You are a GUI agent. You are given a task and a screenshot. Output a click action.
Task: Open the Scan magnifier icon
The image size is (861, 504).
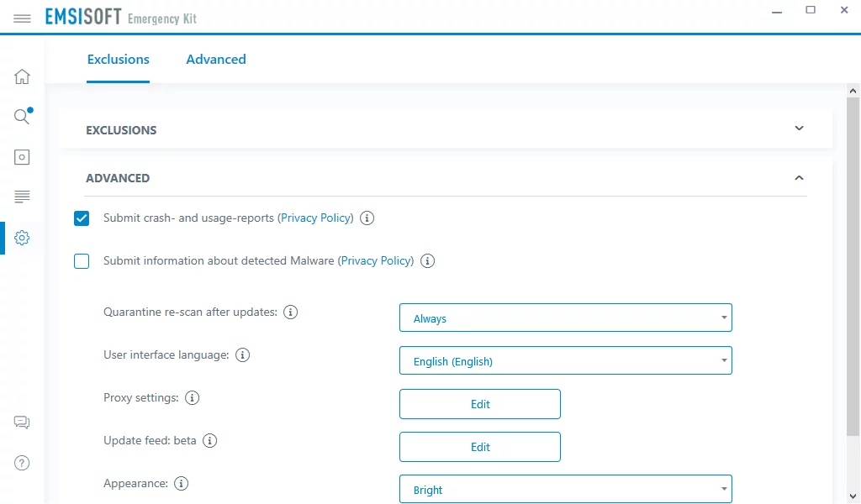click(x=22, y=117)
